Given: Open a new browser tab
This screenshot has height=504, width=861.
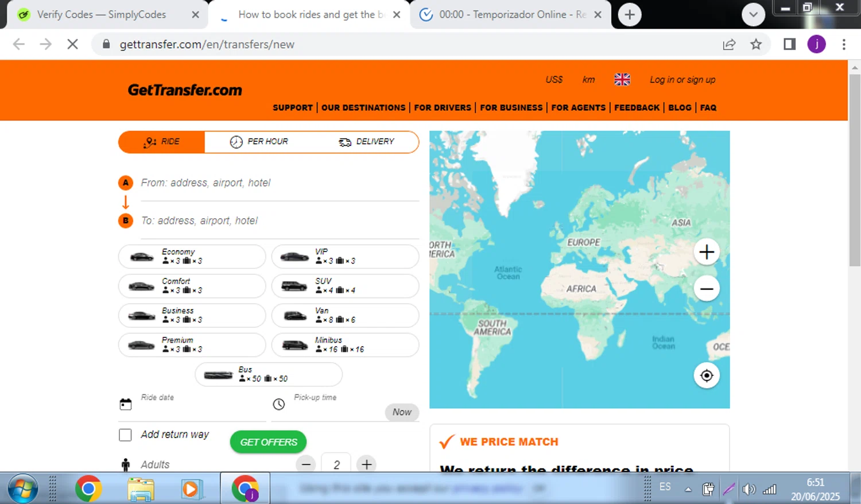Looking at the screenshot, I should [630, 15].
